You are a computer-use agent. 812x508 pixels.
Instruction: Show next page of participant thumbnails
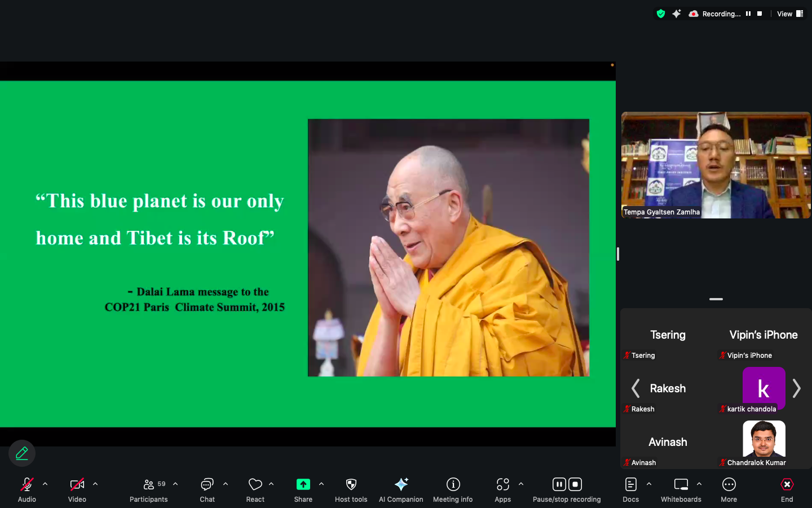pos(796,388)
